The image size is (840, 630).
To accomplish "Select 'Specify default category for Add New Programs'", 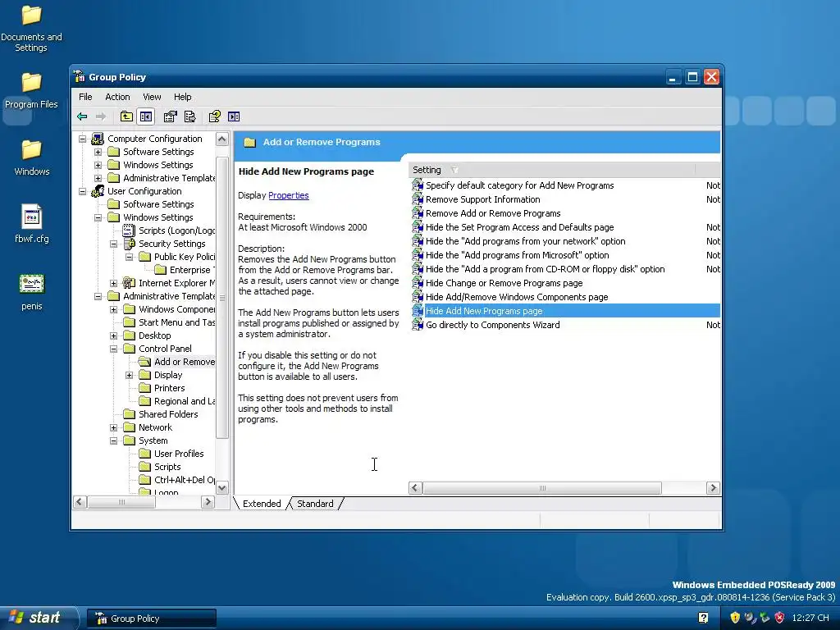I will click(x=519, y=185).
